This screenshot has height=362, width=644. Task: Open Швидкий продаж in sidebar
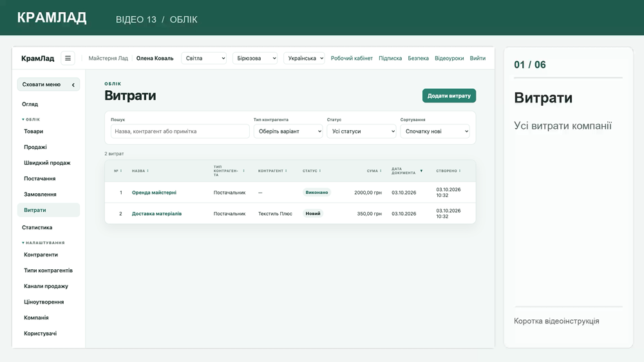pos(47,163)
